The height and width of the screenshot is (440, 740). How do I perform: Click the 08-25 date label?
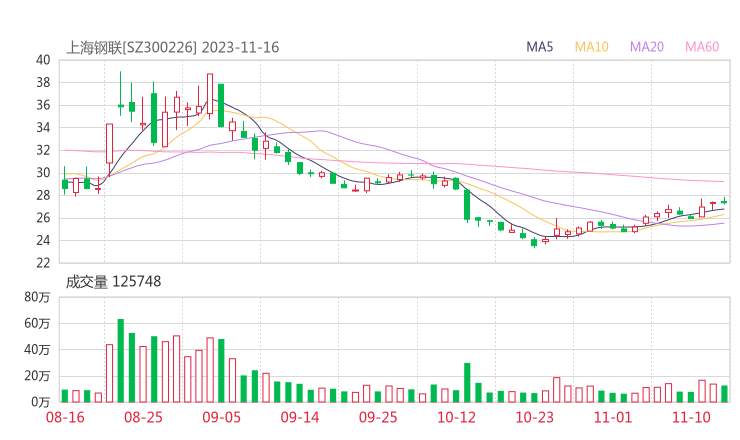click(x=143, y=417)
